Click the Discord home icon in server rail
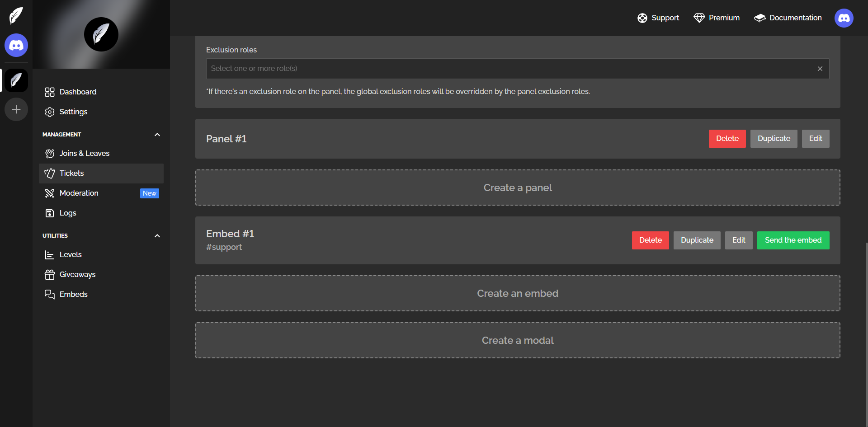 [16, 45]
